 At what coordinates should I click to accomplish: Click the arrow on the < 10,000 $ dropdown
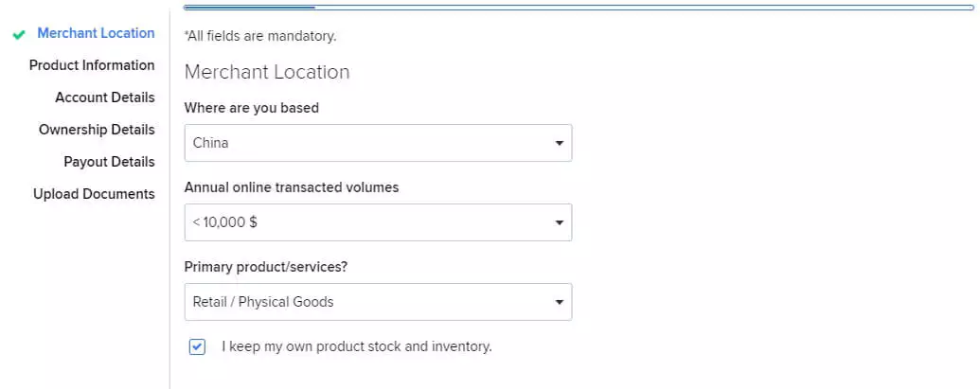click(x=559, y=222)
